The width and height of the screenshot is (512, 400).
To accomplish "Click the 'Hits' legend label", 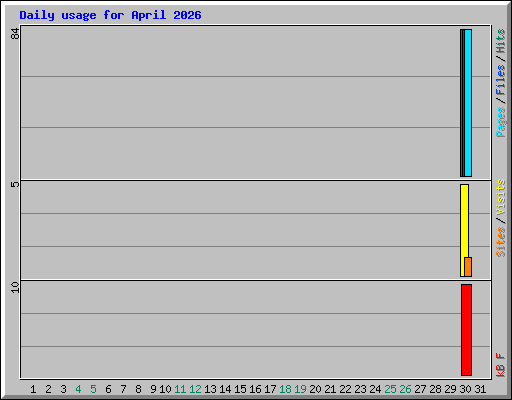I will click(500, 41).
